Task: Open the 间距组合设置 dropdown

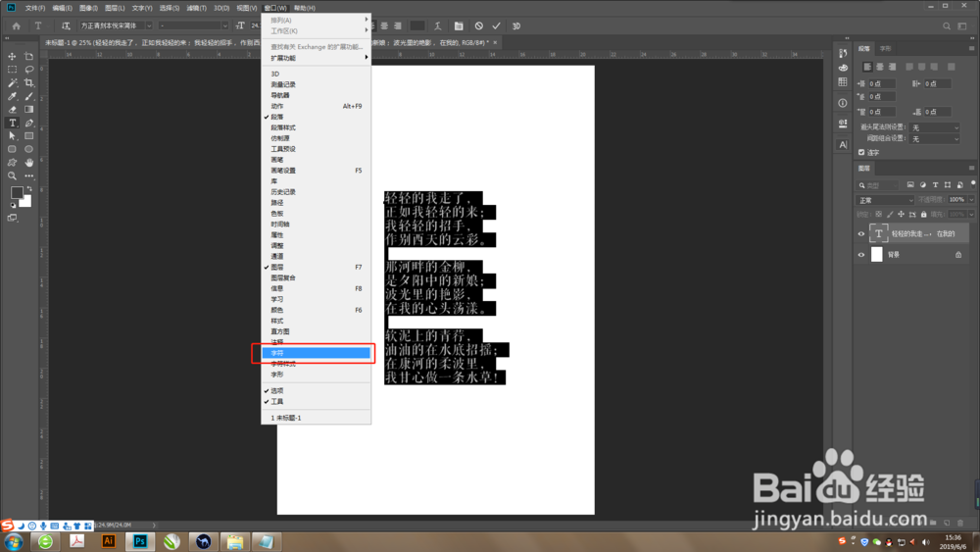Action: 934,139
